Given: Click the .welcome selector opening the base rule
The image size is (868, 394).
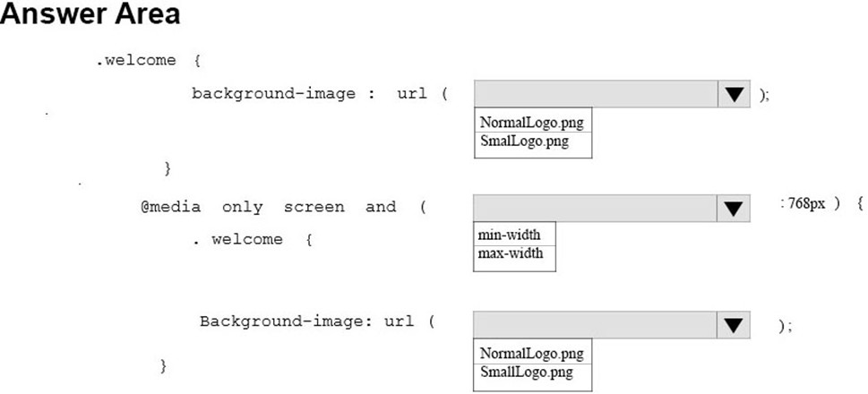Looking at the screenshot, I should coord(136,60).
